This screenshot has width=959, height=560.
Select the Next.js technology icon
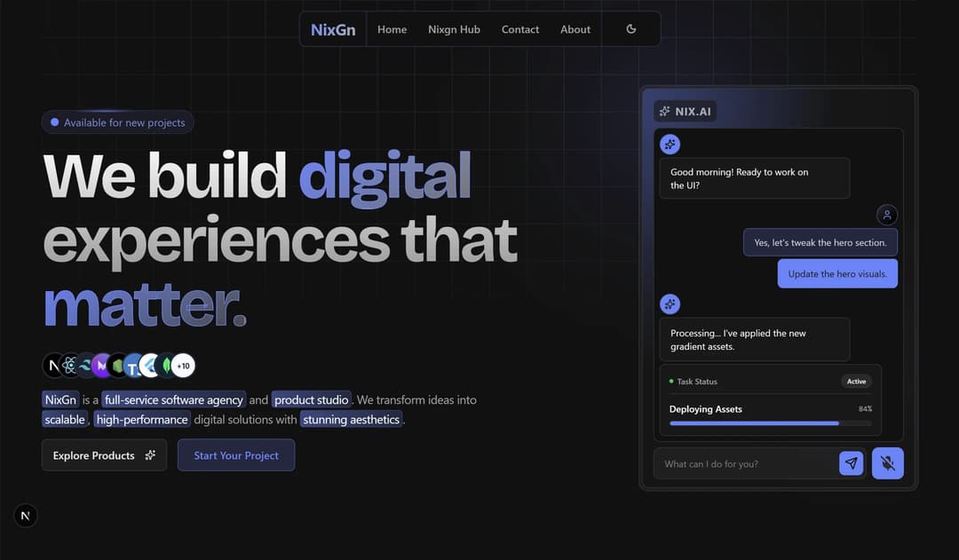tap(53, 365)
